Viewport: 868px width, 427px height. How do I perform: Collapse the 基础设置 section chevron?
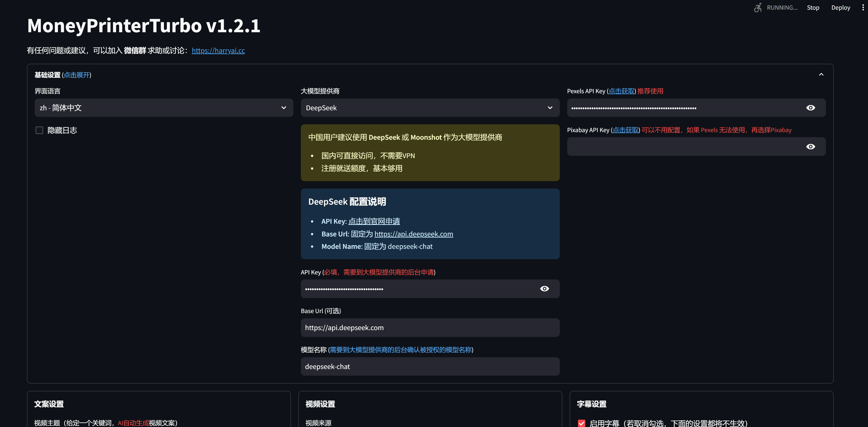click(821, 75)
